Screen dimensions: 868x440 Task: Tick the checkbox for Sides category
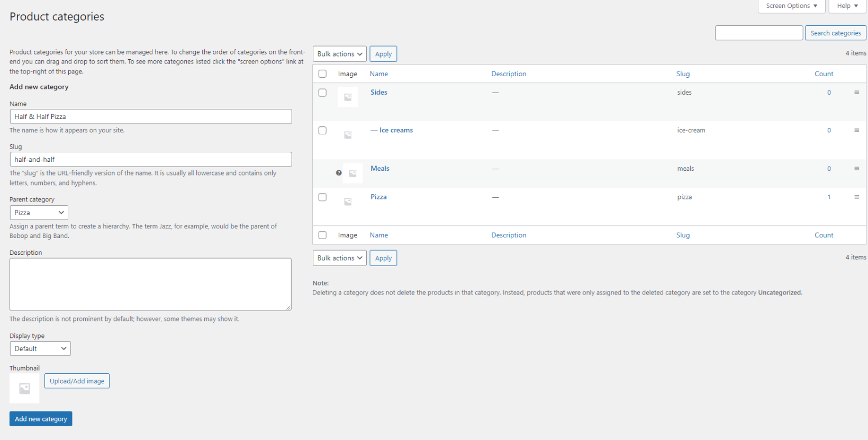(322, 93)
